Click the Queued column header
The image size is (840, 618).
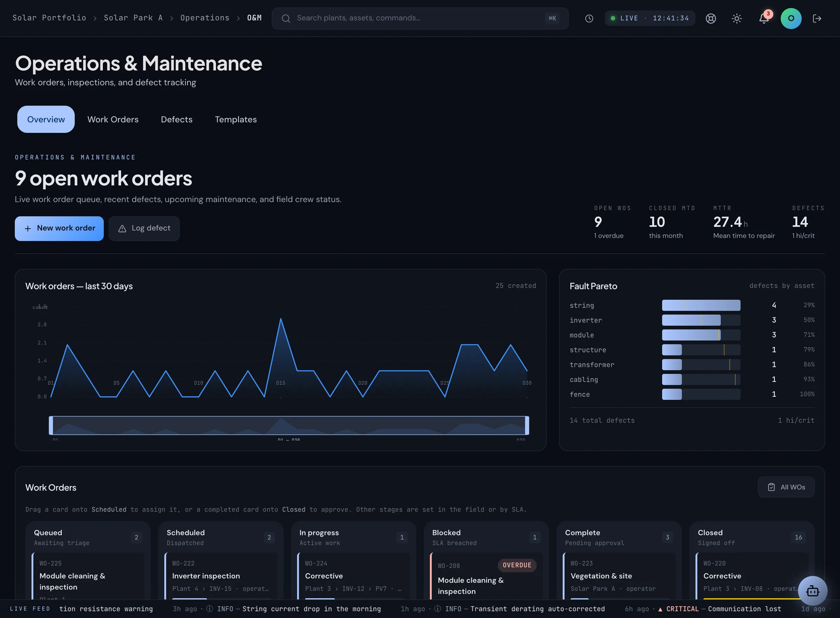[88, 537]
